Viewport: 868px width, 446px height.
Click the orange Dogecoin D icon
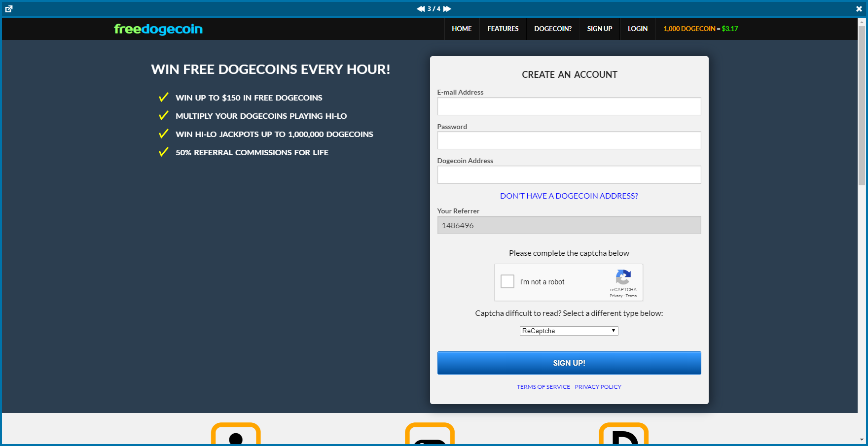tap(623, 434)
